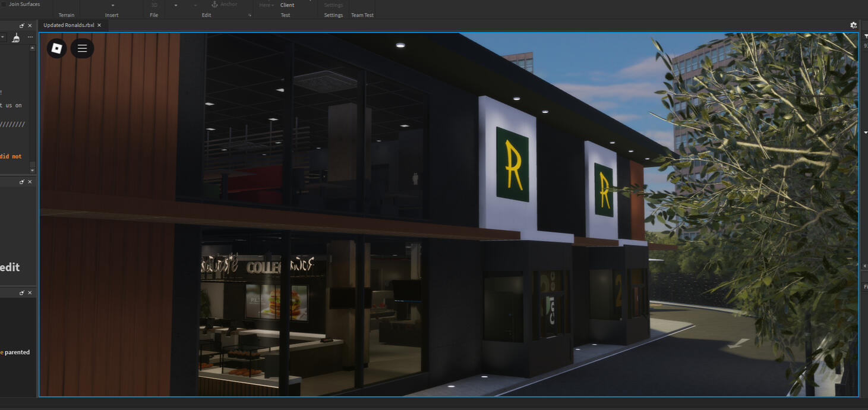The image size is (868, 410).
Task: Open the Insert dropdown arrow
Action: pyautogui.click(x=112, y=4)
